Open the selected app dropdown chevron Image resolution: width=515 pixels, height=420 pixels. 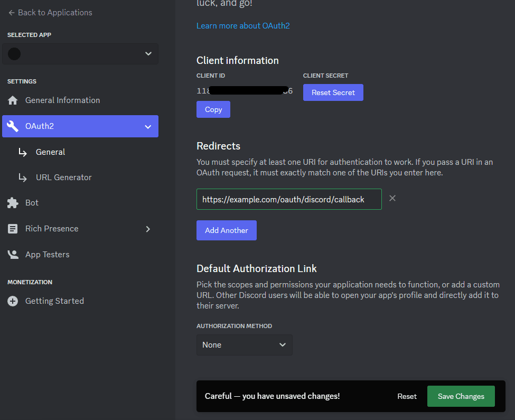[148, 54]
